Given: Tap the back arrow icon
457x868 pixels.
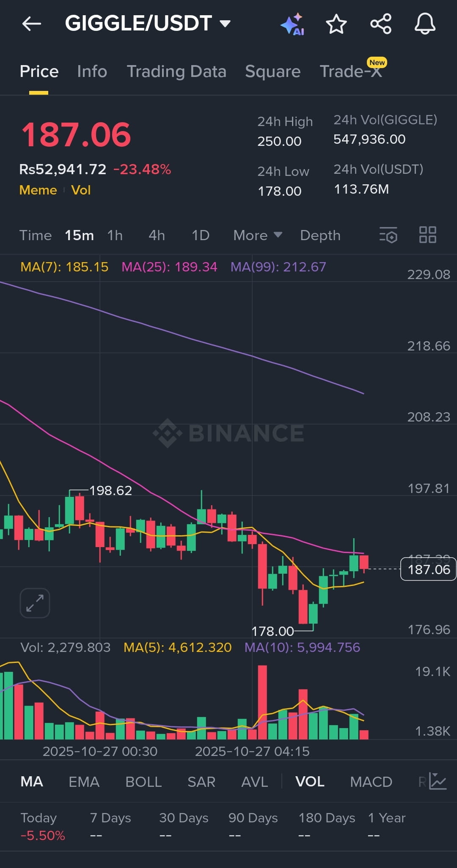Looking at the screenshot, I should point(32,24).
